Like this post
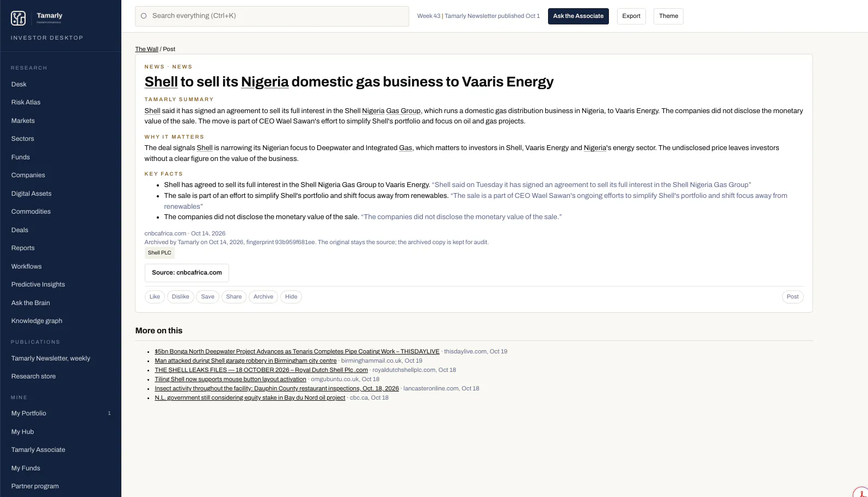This screenshot has height=497, width=868. 155,297
